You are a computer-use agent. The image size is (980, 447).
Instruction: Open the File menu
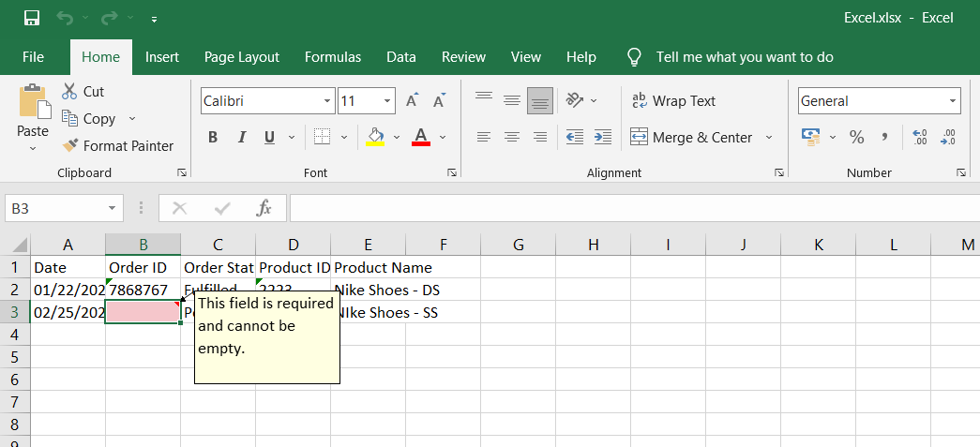pos(33,57)
